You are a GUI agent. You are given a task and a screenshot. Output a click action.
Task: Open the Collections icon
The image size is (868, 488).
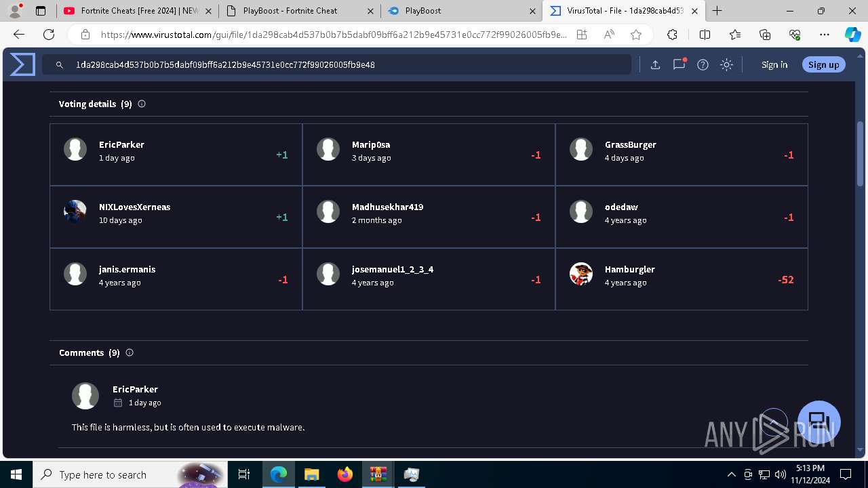point(765,35)
